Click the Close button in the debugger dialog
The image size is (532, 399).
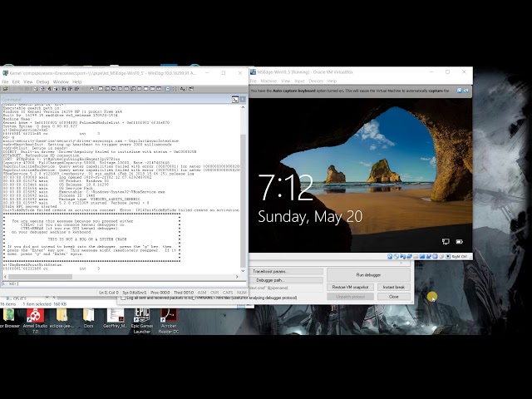tap(393, 297)
